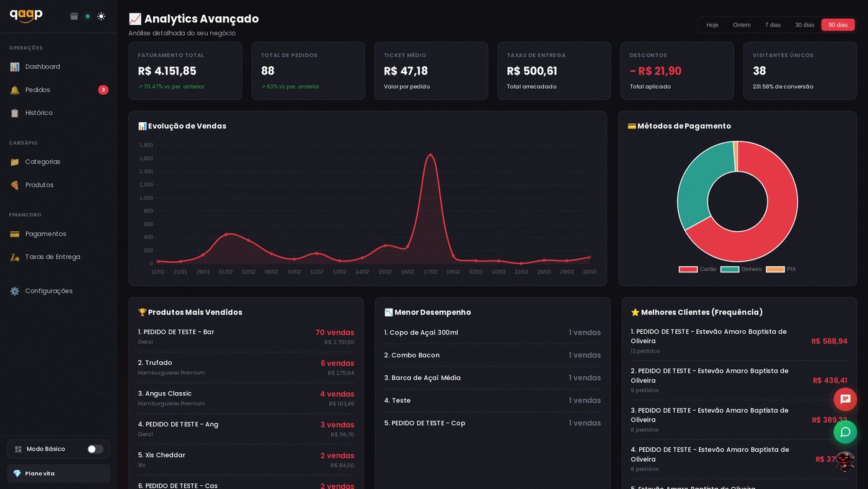Select the Ontem period tab
868x489 pixels.
742,25
